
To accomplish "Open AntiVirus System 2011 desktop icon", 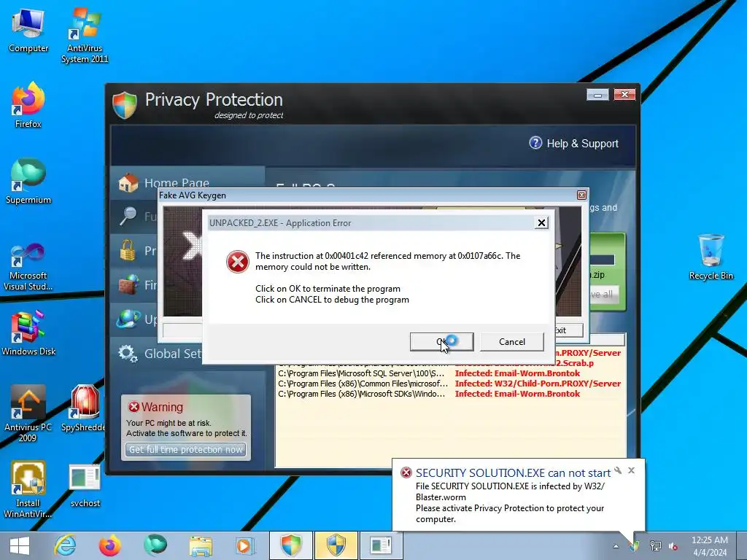I will click(85, 36).
